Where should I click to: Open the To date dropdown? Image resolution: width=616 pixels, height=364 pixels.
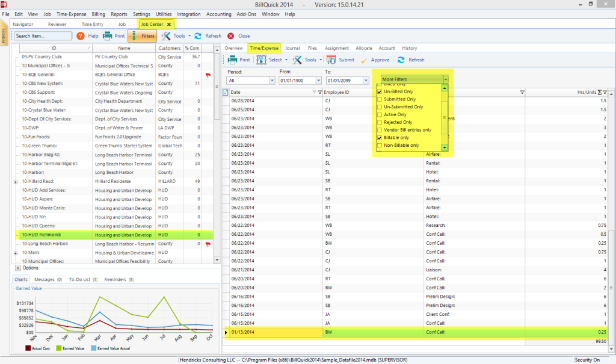(366, 81)
